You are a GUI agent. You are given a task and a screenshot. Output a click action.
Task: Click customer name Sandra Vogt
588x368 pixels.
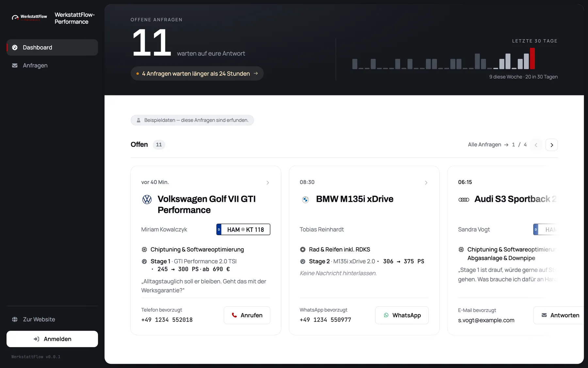pyautogui.click(x=474, y=230)
